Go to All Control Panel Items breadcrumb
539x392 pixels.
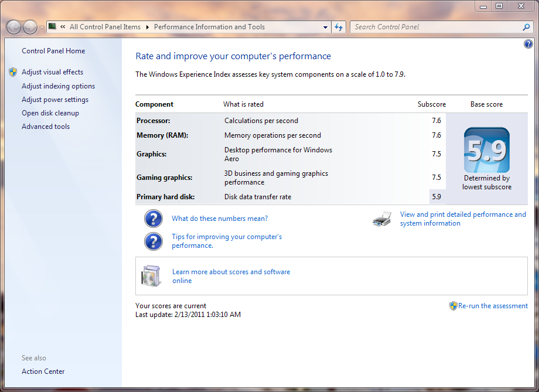105,27
